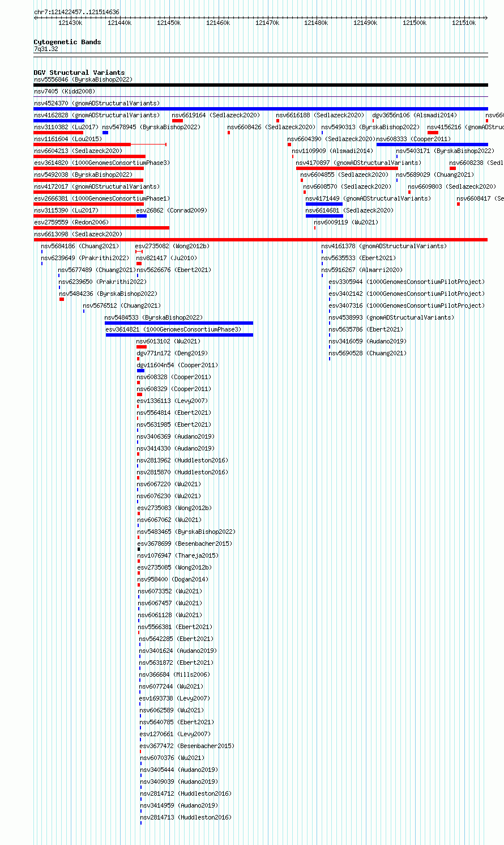Click esv2735082 (Wong2012b) label
504x845 pixels.
172,246
